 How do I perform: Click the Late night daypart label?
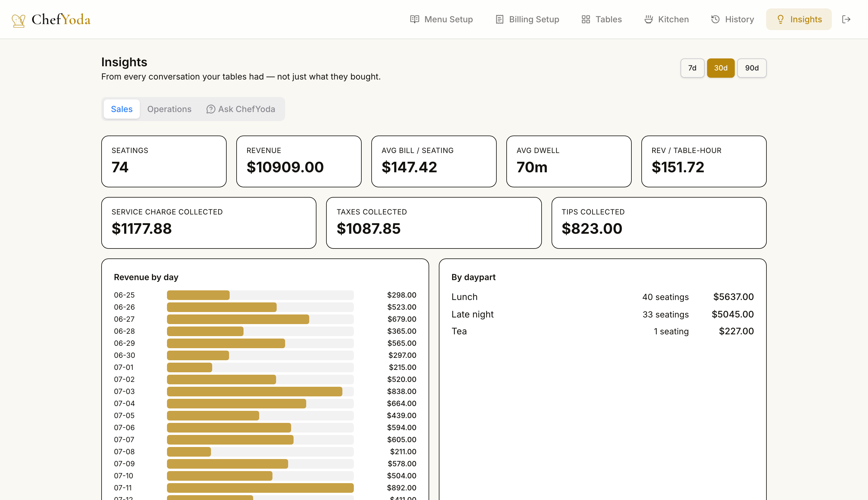[473, 314]
